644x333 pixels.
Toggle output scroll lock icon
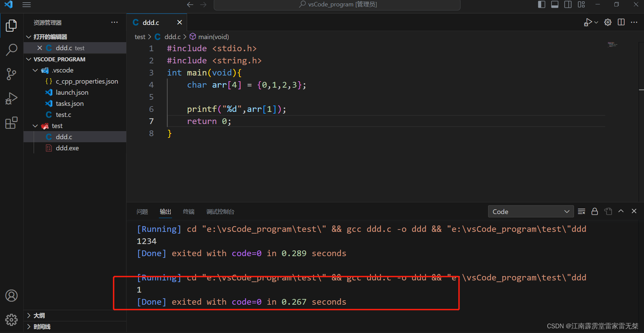coord(595,211)
